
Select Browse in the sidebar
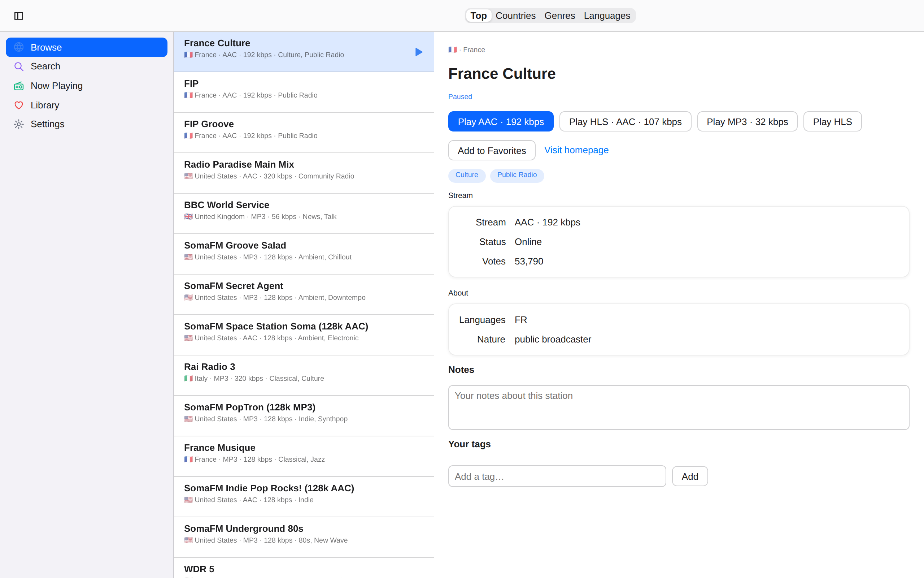pyautogui.click(x=87, y=47)
